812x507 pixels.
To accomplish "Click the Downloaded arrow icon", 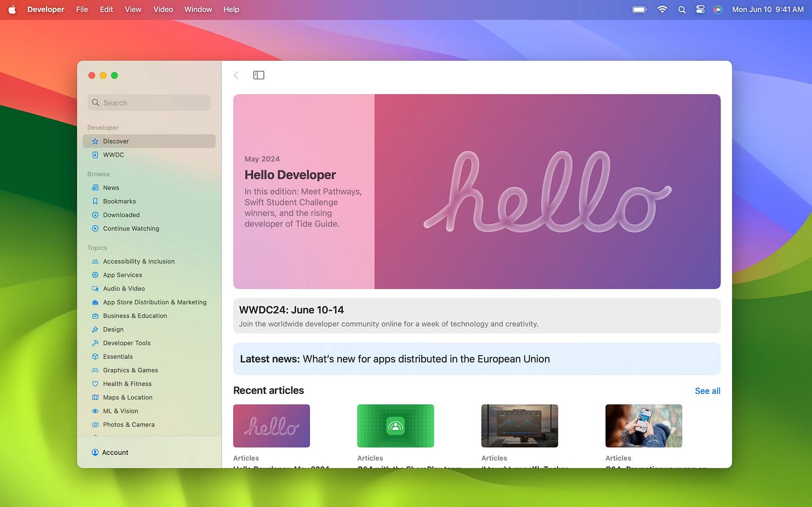I will tap(95, 215).
